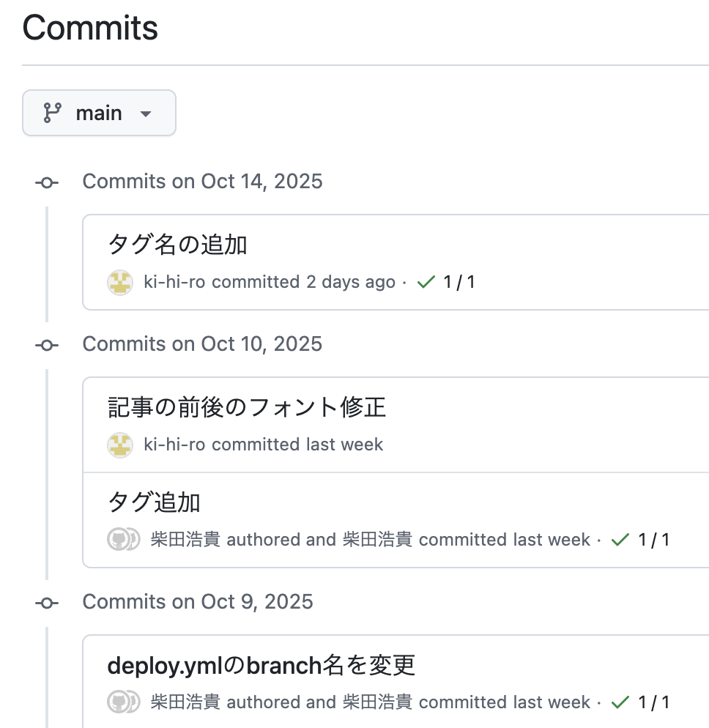Click the Oct 14, 2025 commit timeline marker

point(47,182)
